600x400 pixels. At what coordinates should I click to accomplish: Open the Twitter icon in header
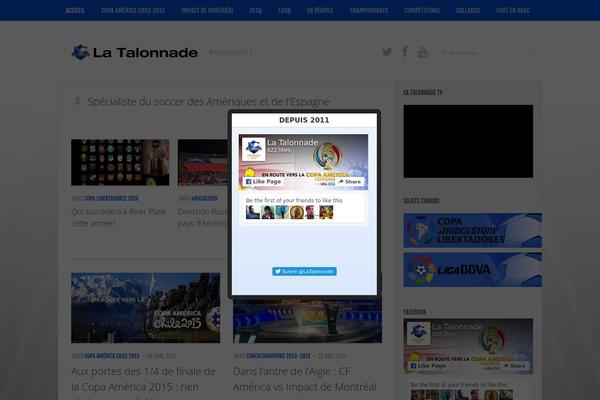click(x=387, y=52)
